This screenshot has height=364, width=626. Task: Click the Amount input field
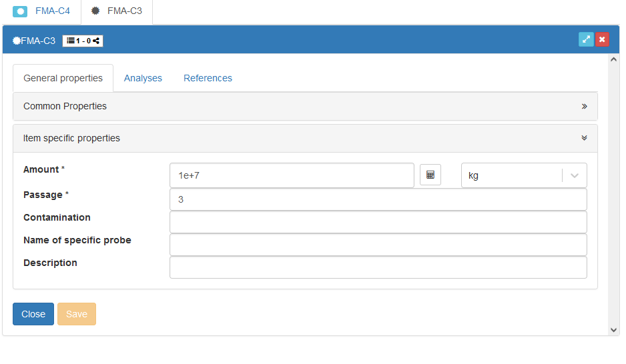pos(292,175)
